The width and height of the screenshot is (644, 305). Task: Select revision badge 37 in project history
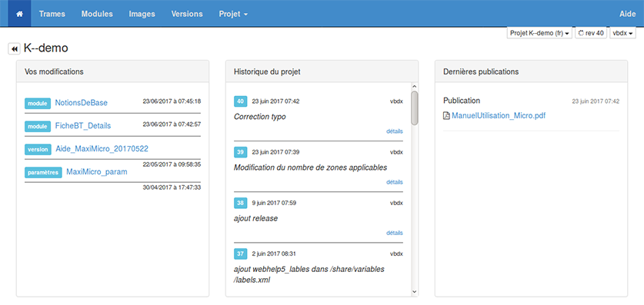point(240,254)
